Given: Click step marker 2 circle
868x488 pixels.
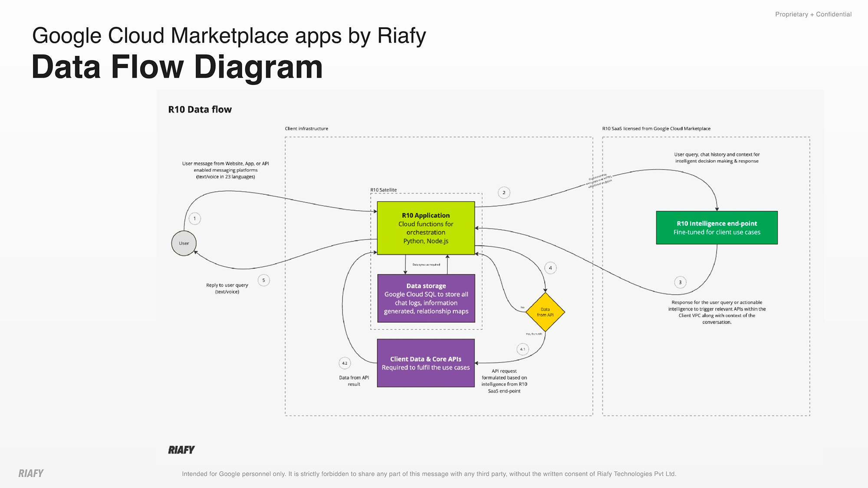Looking at the screenshot, I should (504, 193).
